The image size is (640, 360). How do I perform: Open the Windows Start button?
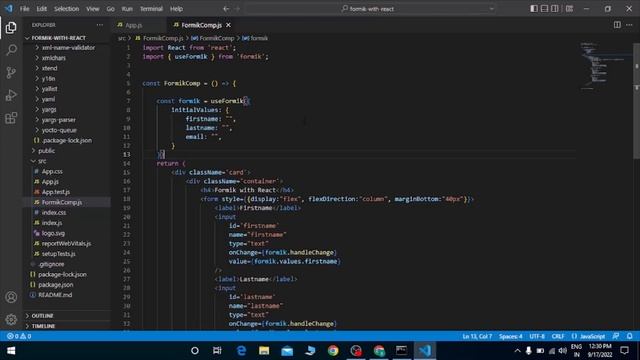pyautogui.click(x=11, y=351)
